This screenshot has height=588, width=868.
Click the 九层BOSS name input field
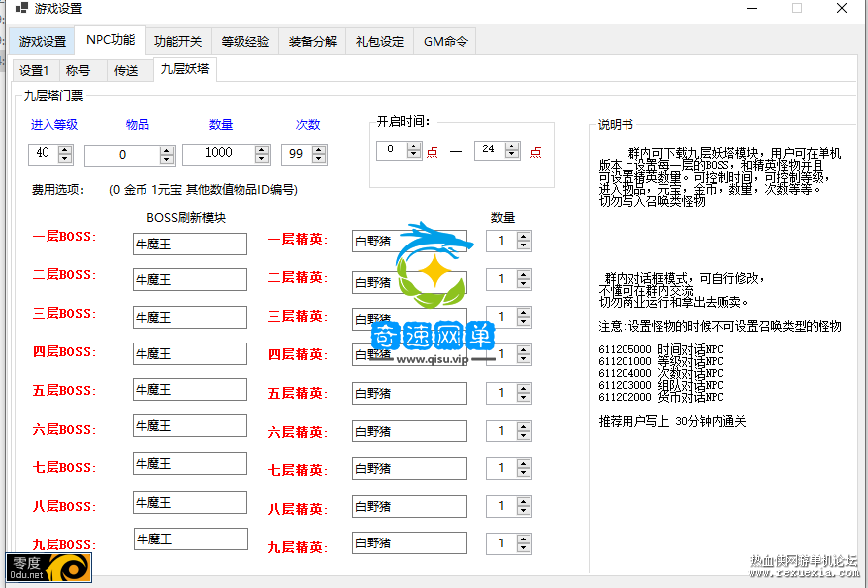tap(190, 539)
